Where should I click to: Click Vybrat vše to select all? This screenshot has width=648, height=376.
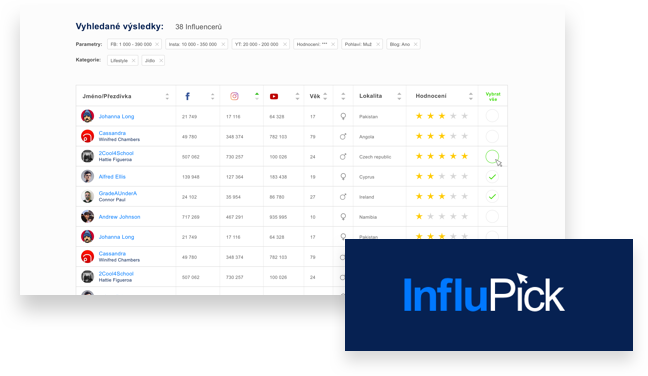click(493, 96)
